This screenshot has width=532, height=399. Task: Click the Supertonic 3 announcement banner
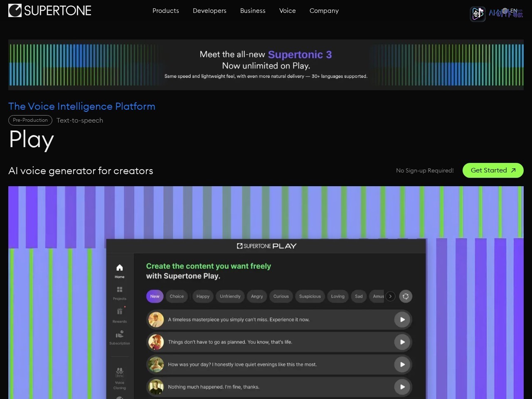pyautogui.click(x=266, y=65)
